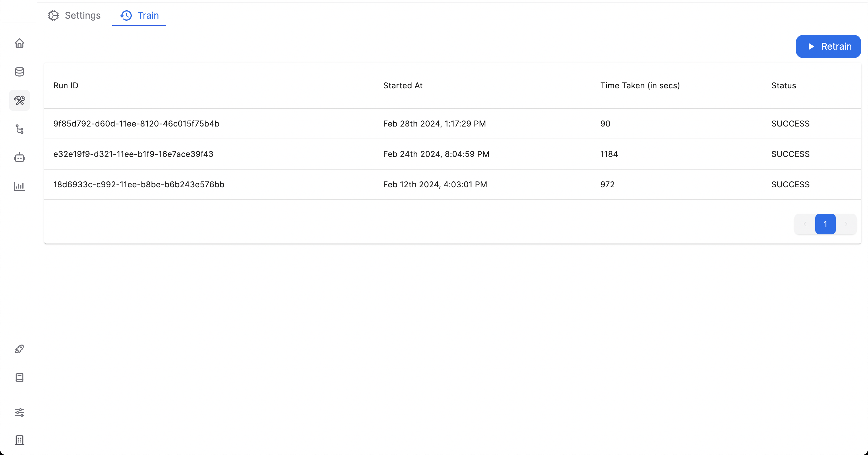Navigate to page 1 in pagination
The height and width of the screenshot is (455, 868).
point(825,224)
